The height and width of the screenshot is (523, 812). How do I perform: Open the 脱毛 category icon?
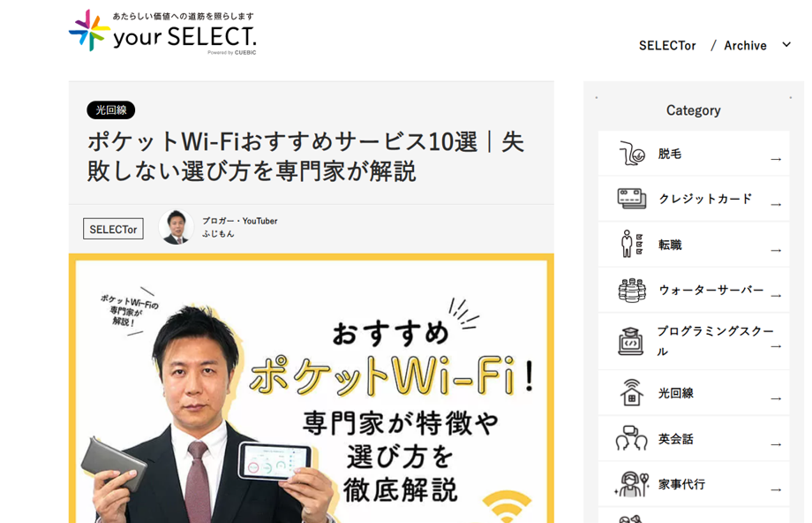632,154
